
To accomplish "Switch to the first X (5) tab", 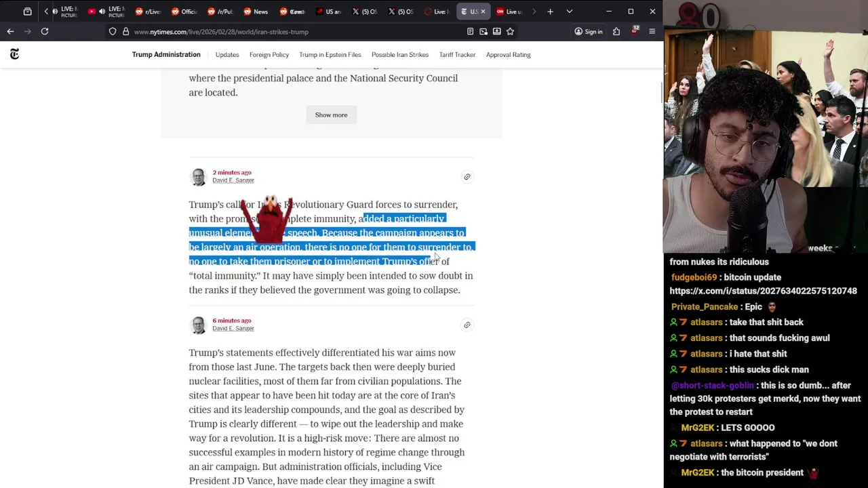I will click(364, 12).
